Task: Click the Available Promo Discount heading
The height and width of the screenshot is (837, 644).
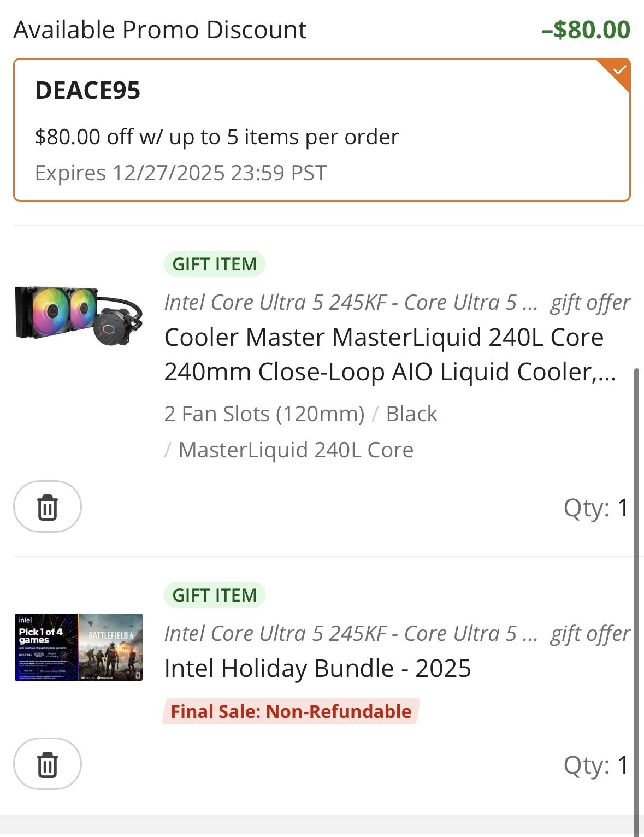Action: pos(160,30)
